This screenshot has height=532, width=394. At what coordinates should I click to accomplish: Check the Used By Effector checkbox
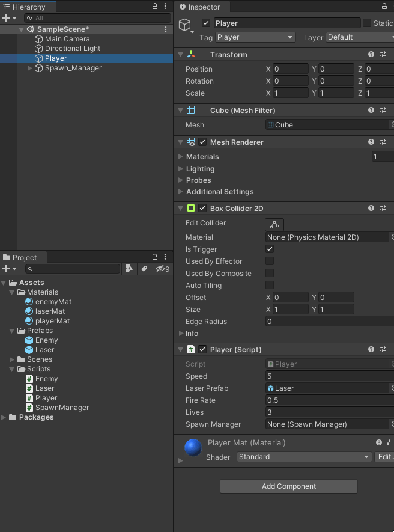pos(270,261)
